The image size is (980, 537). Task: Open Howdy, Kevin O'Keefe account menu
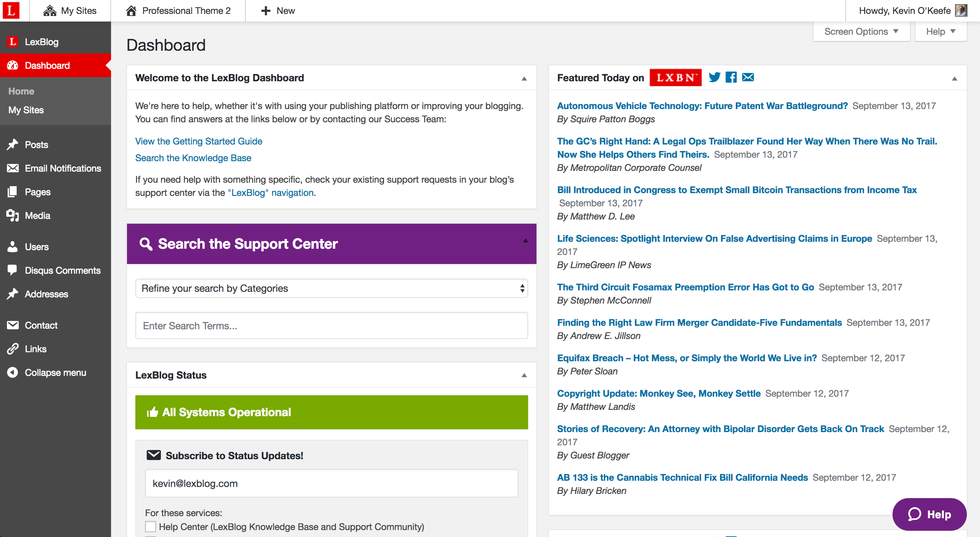click(912, 11)
